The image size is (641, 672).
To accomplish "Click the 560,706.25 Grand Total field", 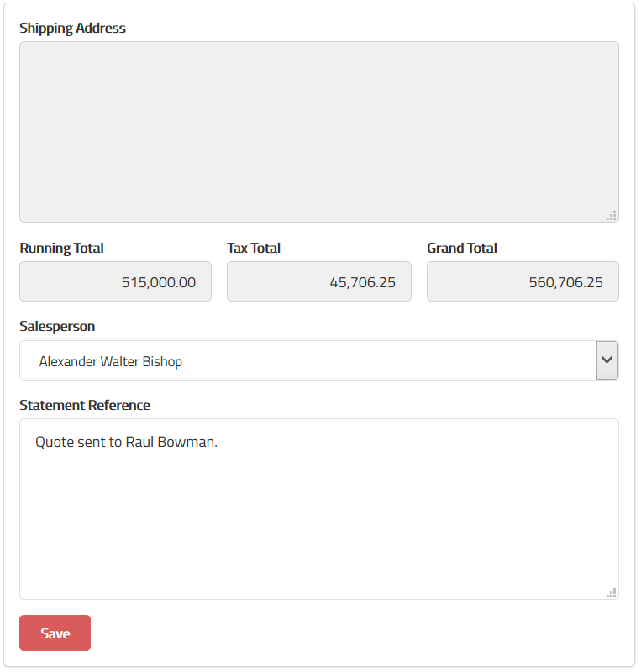I will (x=522, y=282).
